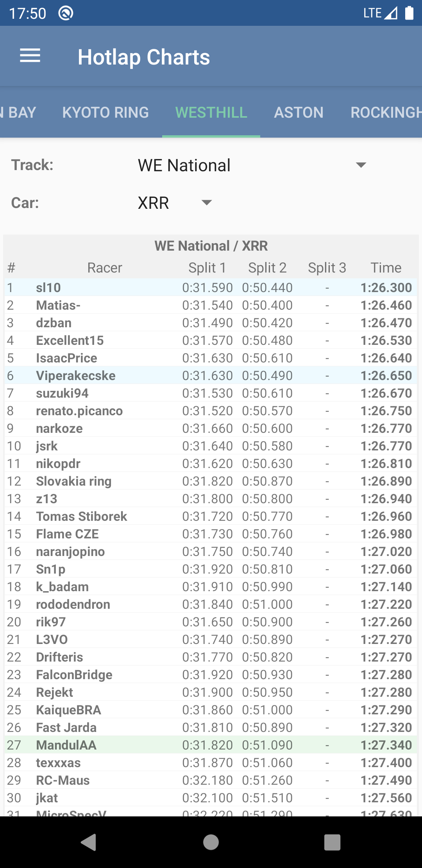This screenshot has height=868, width=422.
Task: Switch to the Aston tab
Action: point(299,113)
